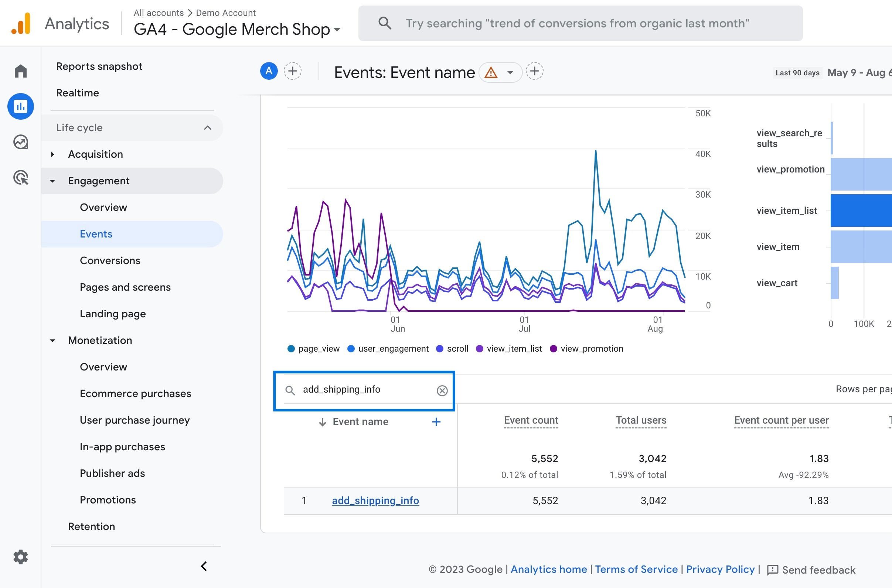Open property selector dropdown arrow

337,29
